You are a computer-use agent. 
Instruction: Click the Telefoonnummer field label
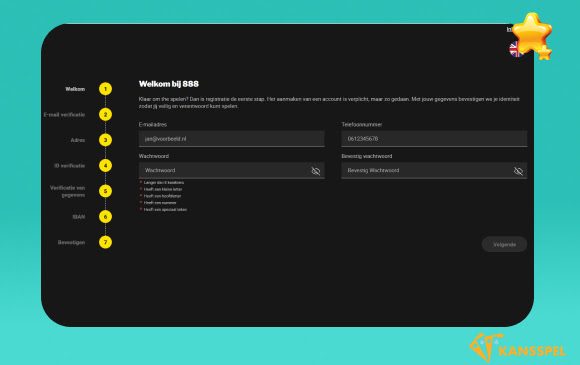point(362,125)
